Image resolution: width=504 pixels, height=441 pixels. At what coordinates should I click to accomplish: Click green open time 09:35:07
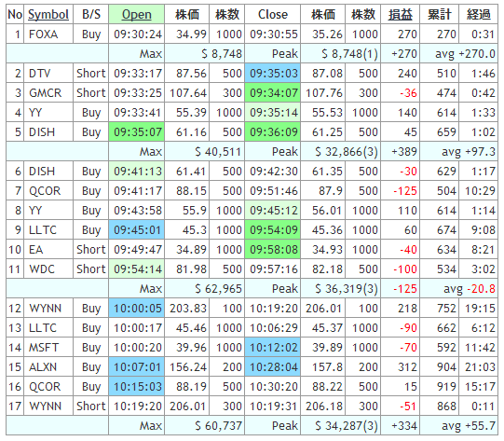138,132
